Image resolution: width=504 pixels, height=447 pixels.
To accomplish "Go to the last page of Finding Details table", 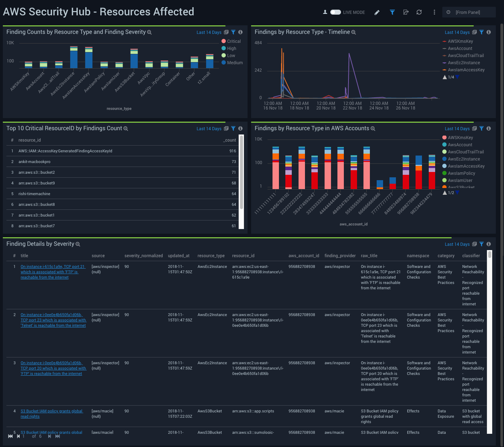I will point(57,436).
